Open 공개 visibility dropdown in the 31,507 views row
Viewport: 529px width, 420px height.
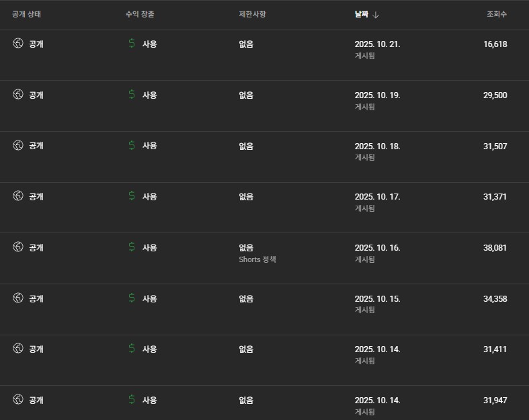36,146
